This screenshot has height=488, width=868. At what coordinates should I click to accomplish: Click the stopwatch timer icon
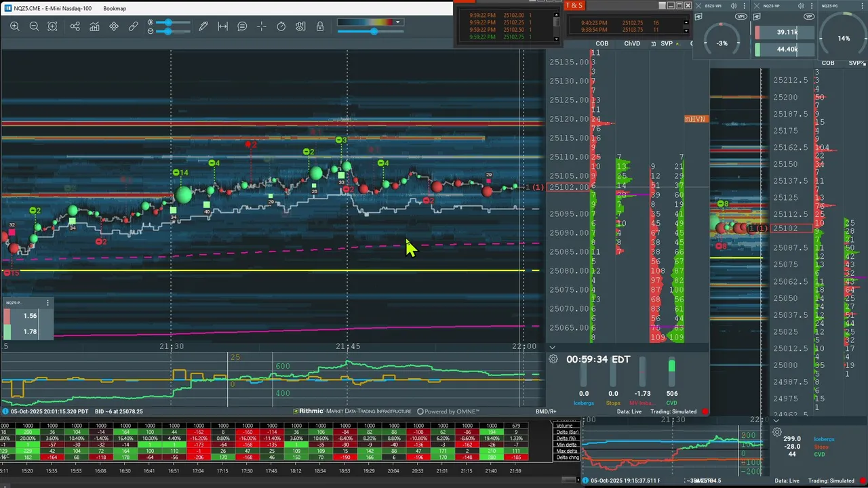click(281, 26)
